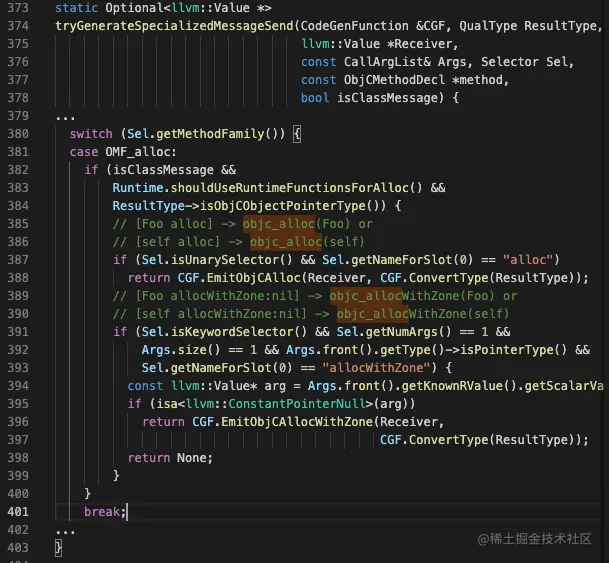Click objc_allocWithZone(self) comment on line 390
The width and height of the screenshot is (609, 563).
423,314
